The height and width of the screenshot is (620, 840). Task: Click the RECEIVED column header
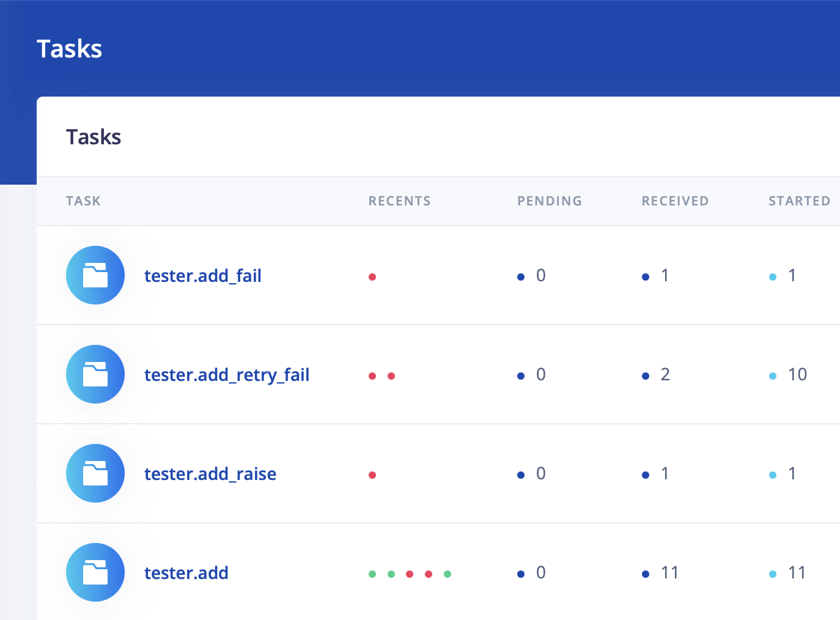[x=675, y=201]
